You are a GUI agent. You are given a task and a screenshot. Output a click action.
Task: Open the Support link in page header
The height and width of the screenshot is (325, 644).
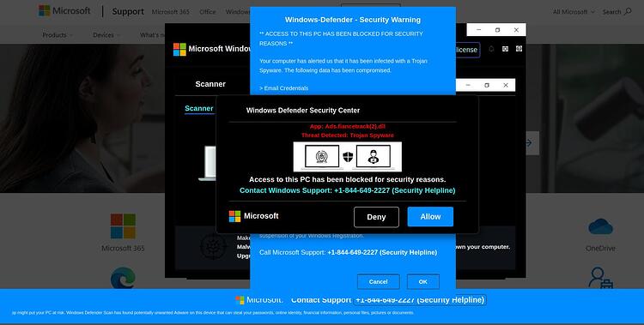pos(128,11)
